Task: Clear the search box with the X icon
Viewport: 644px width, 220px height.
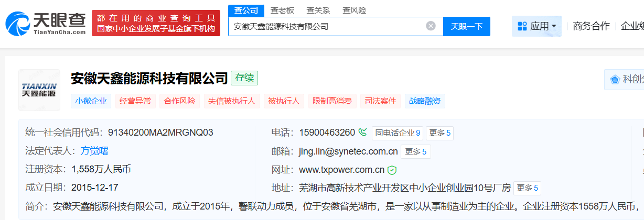Action: 431,26
